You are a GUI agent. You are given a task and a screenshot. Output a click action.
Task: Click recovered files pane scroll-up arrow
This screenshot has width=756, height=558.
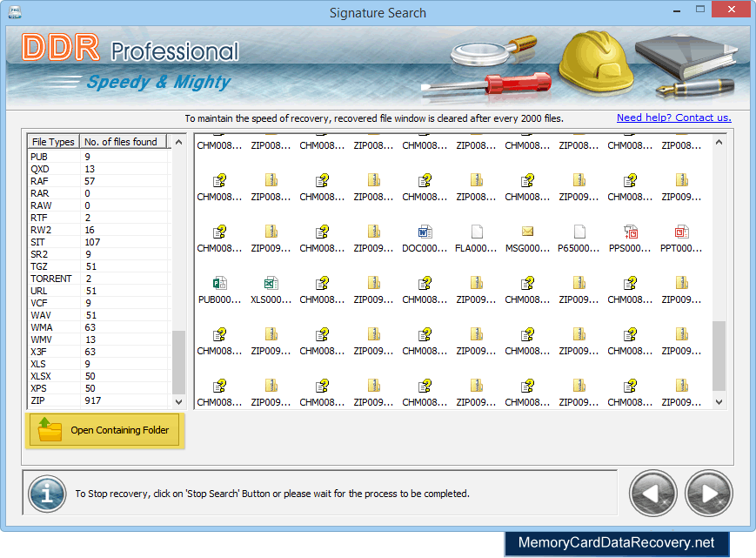719,142
